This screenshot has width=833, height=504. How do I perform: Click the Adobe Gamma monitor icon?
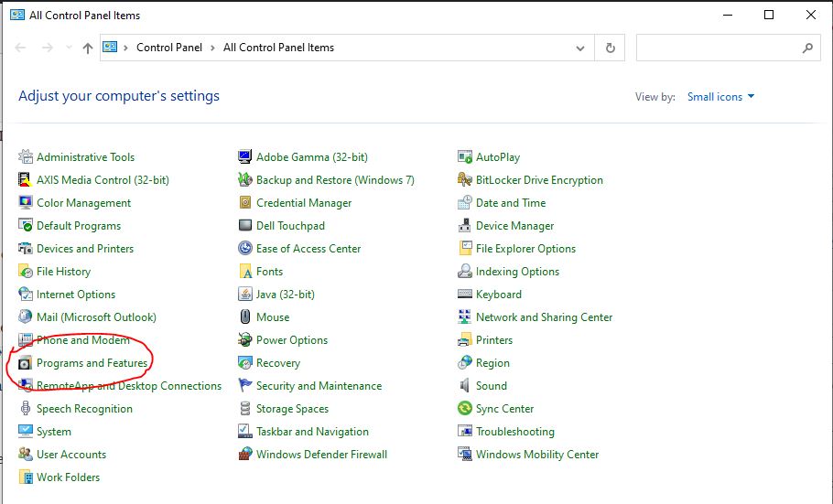click(x=245, y=156)
